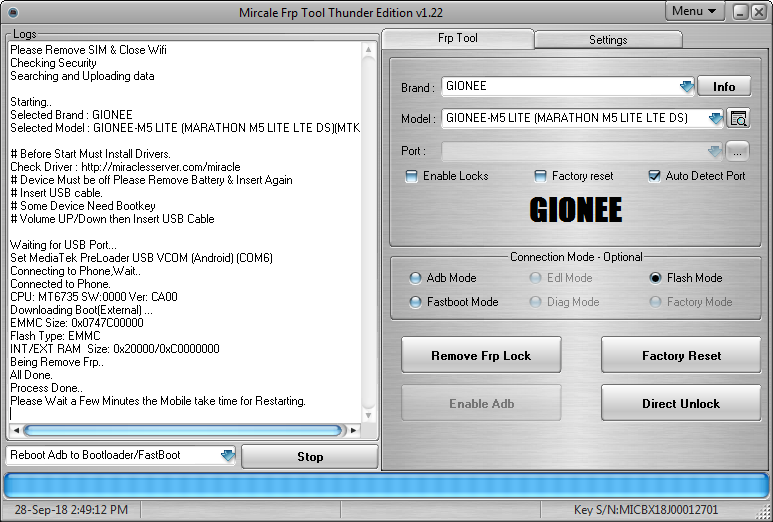
Task: Expand the Port dropdown arrow
Action: (714, 151)
